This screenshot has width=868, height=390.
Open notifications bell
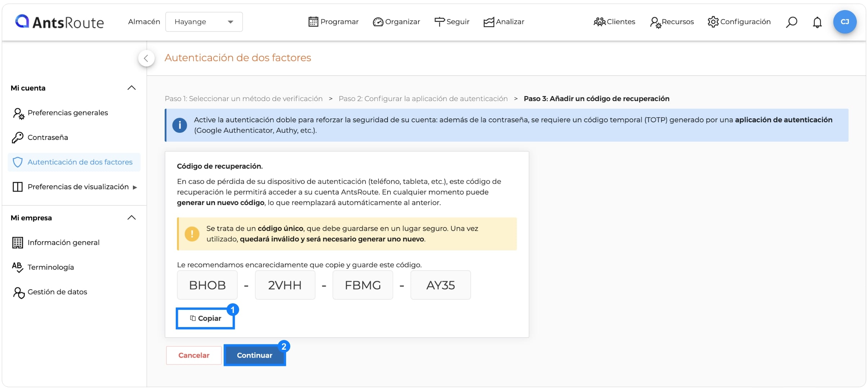(x=817, y=22)
